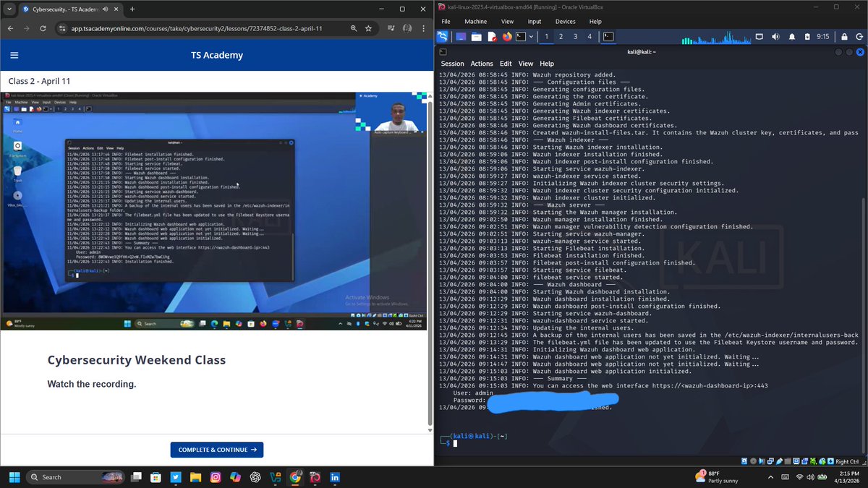Image resolution: width=868 pixels, height=488 pixels.
Task: Open File Explorer on taskbar
Action: [195, 477]
